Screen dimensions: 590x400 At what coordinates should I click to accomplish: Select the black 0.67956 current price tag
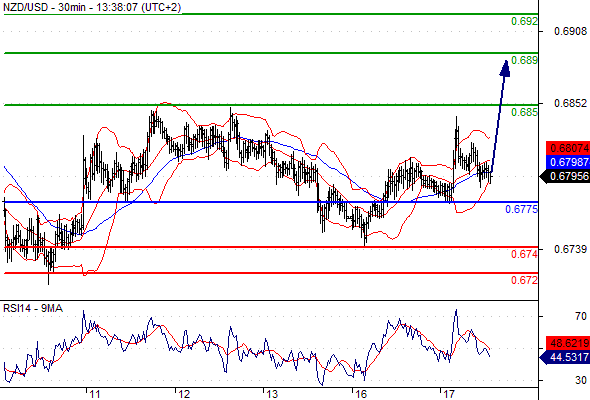(565, 176)
